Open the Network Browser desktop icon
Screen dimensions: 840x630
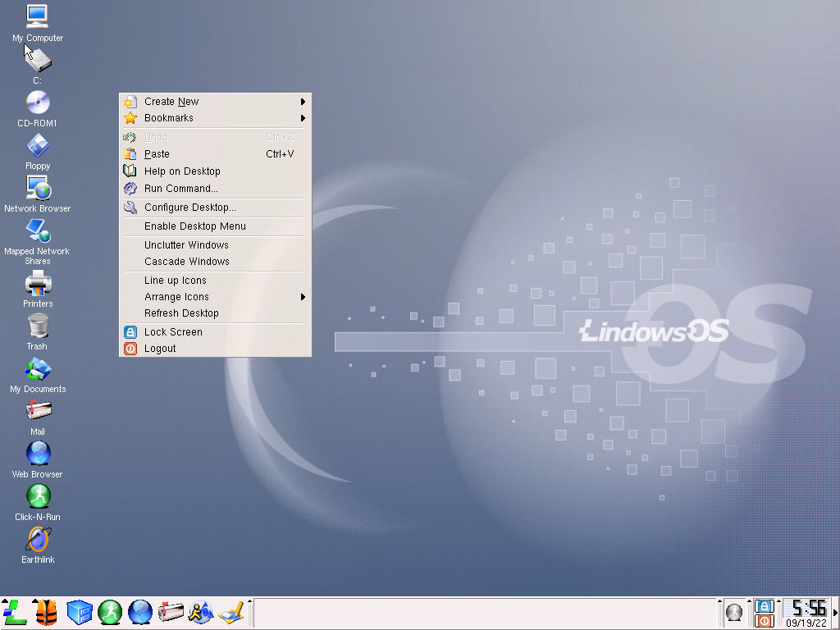(x=38, y=189)
